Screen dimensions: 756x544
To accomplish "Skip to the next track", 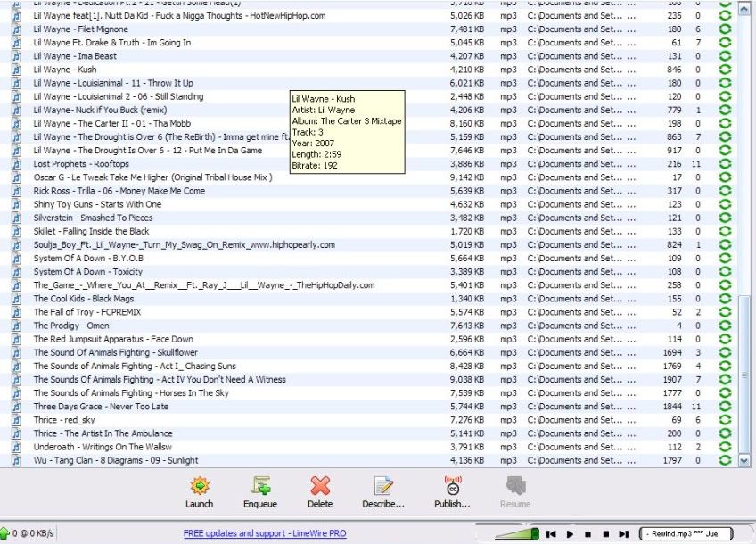I will [x=624, y=534].
